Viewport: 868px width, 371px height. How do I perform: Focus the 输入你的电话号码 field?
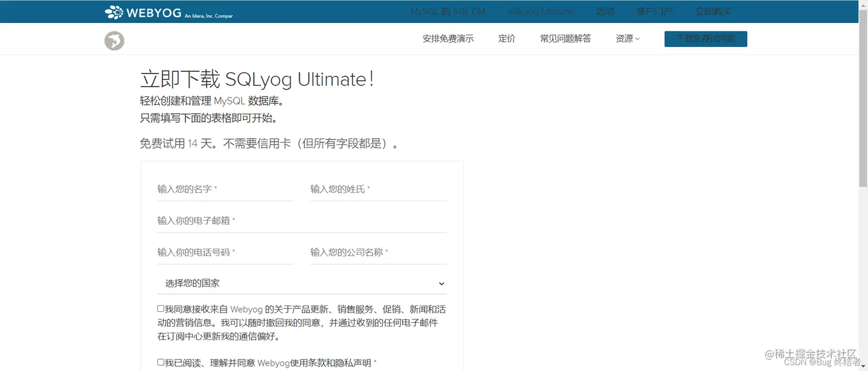click(x=225, y=252)
